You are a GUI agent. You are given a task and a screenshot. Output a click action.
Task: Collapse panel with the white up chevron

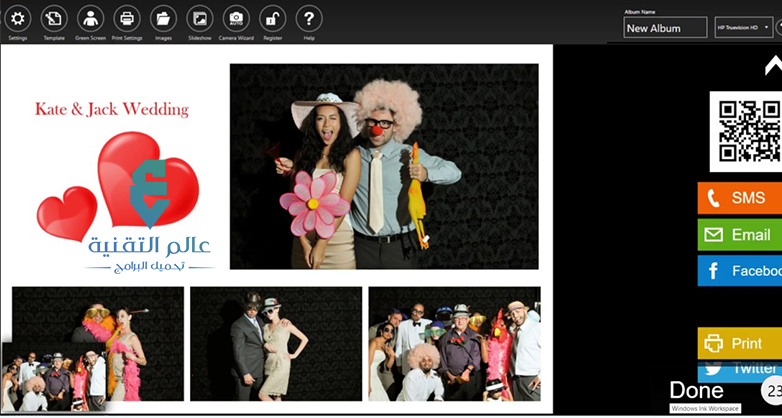[774, 65]
